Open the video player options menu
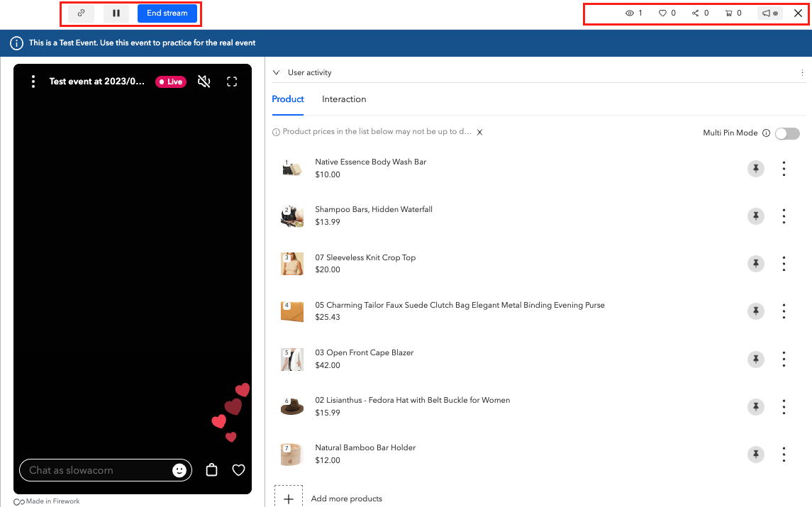This screenshot has height=507, width=812. [33, 82]
